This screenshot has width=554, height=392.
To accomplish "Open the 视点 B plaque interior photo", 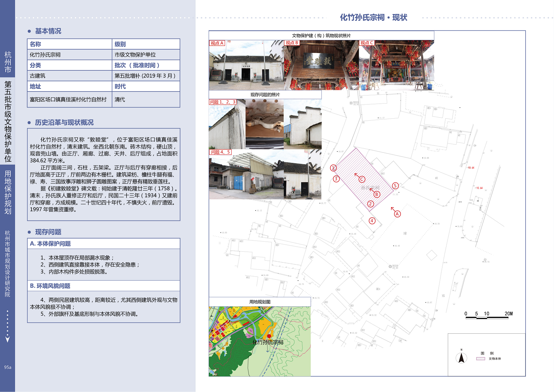I will pos(321,65).
